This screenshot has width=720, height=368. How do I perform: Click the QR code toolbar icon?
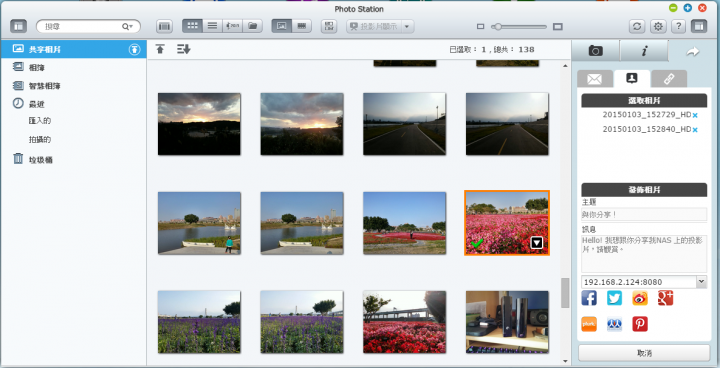tap(329, 26)
